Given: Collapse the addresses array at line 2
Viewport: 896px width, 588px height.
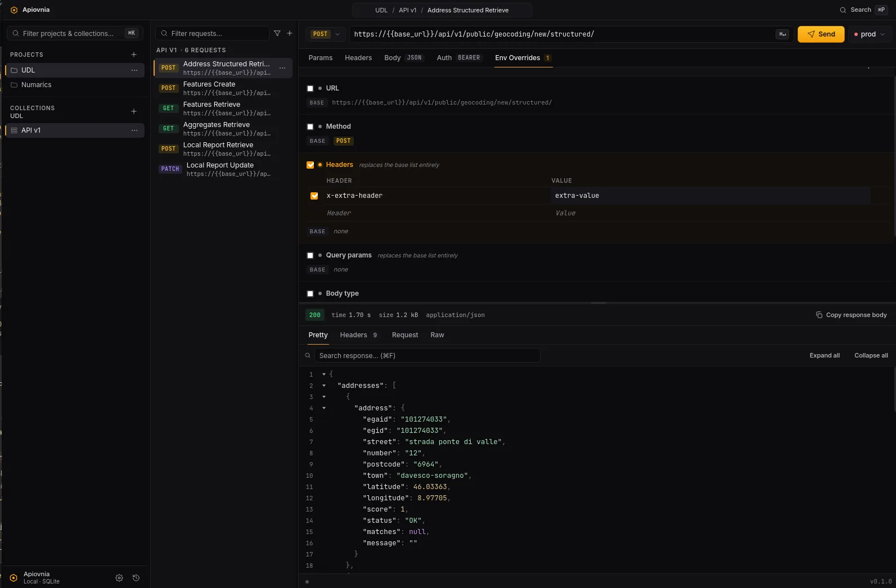Looking at the screenshot, I should 324,386.
